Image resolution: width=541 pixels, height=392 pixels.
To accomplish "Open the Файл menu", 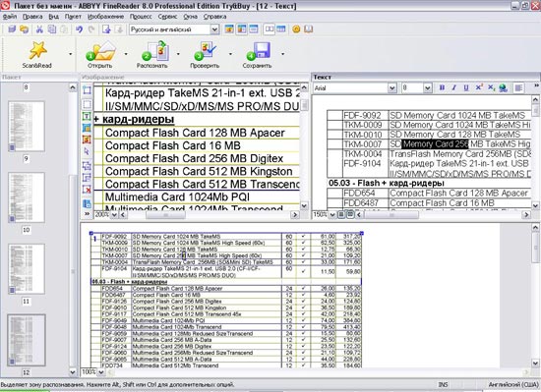I will click(x=10, y=17).
